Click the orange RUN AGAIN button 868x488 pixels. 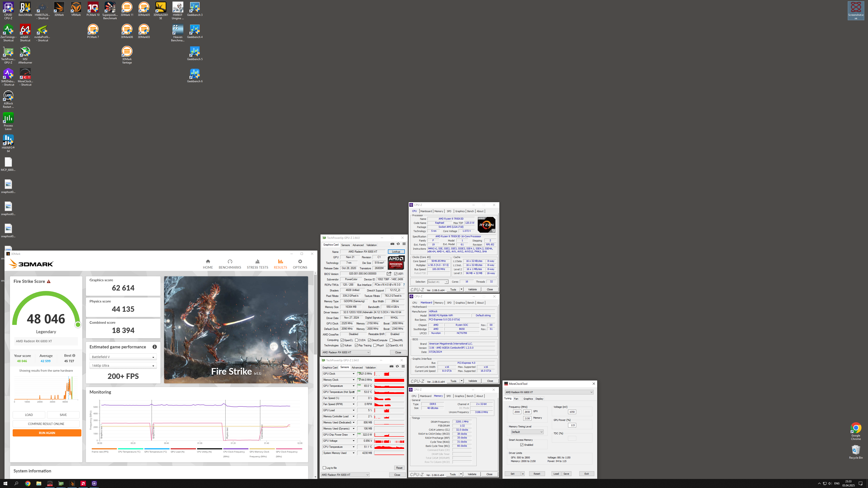pyautogui.click(x=47, y=433)
